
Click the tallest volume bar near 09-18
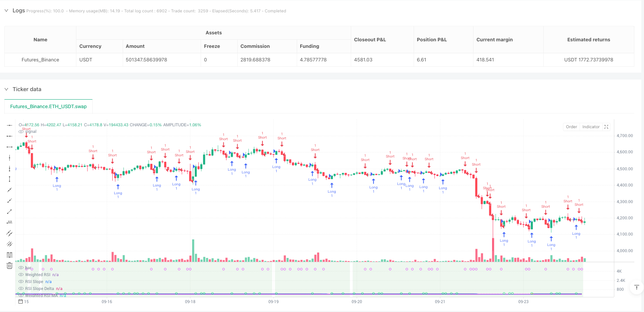tap(193, 250)
